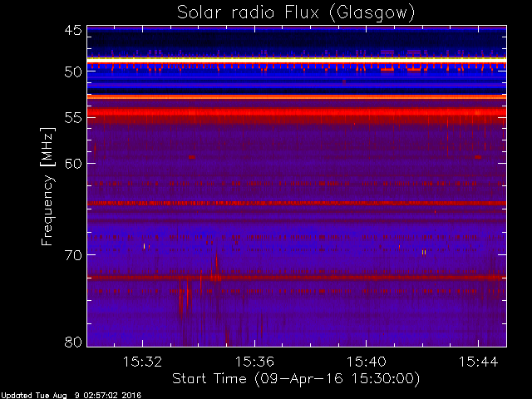Image resolution: width=532 pixels, height=399 pixels.
Task: Click the 45 frequency tick label
Action: tap(73, 30)
